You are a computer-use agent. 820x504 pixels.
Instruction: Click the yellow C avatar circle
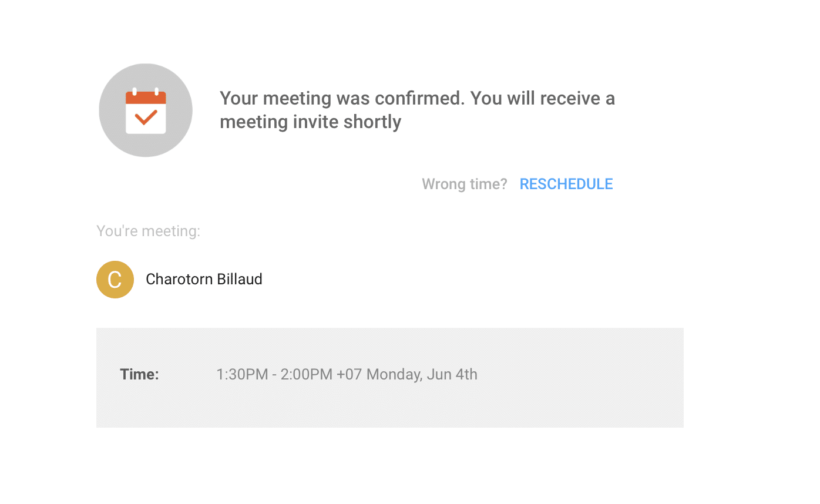(115, 280)
